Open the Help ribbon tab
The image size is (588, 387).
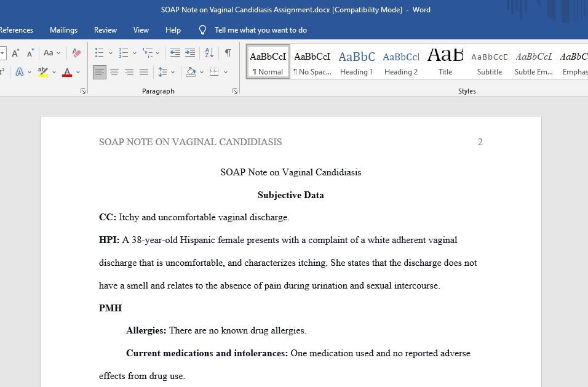tap(173, 30)
